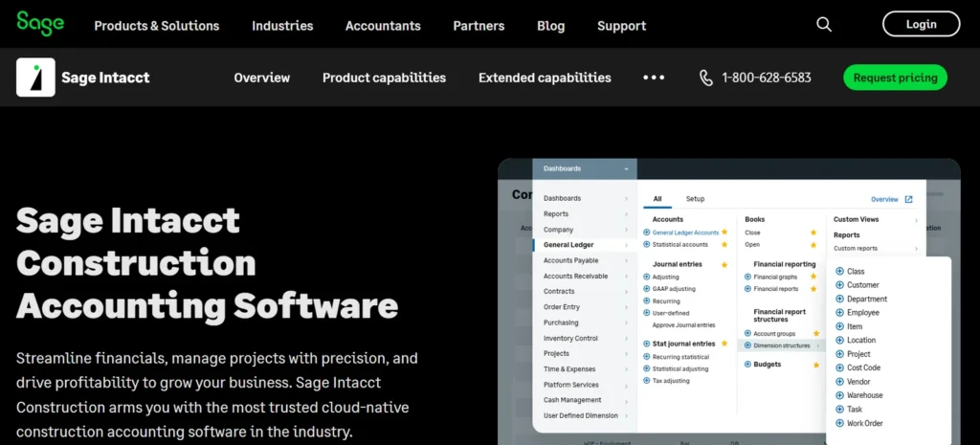Open the Products & Solutions menu
This screenshot has width=980, height=445.
pyautogui.click(x=157, y=26)
